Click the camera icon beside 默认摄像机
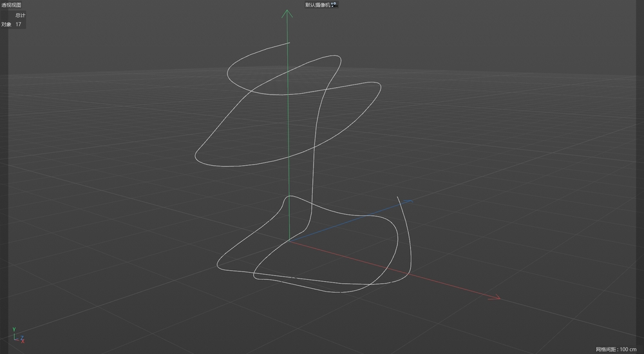The width and height of the screenshot is (644, 354). coord(334,5)
